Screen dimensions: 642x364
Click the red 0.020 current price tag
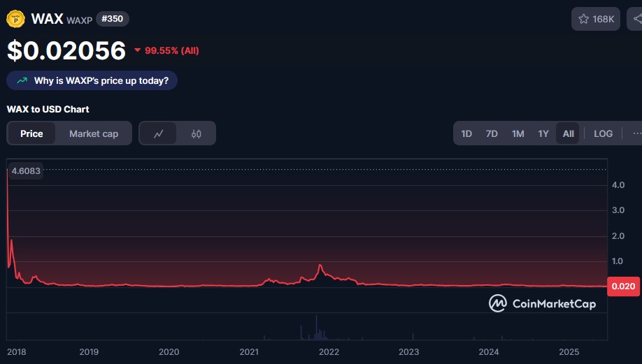tap(623, 286)
